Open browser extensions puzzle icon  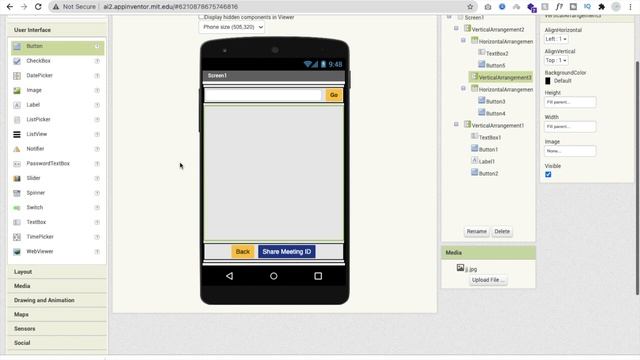601,7
